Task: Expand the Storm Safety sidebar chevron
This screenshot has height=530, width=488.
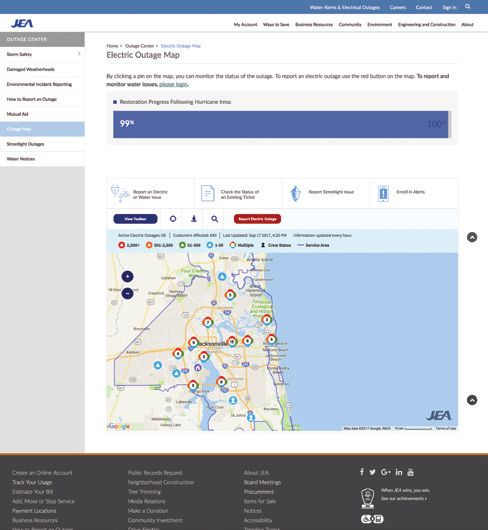Action: pos(79,54)
